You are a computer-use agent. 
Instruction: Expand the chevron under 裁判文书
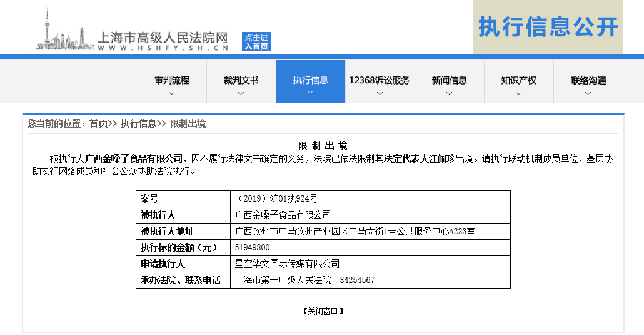[241, 93]
